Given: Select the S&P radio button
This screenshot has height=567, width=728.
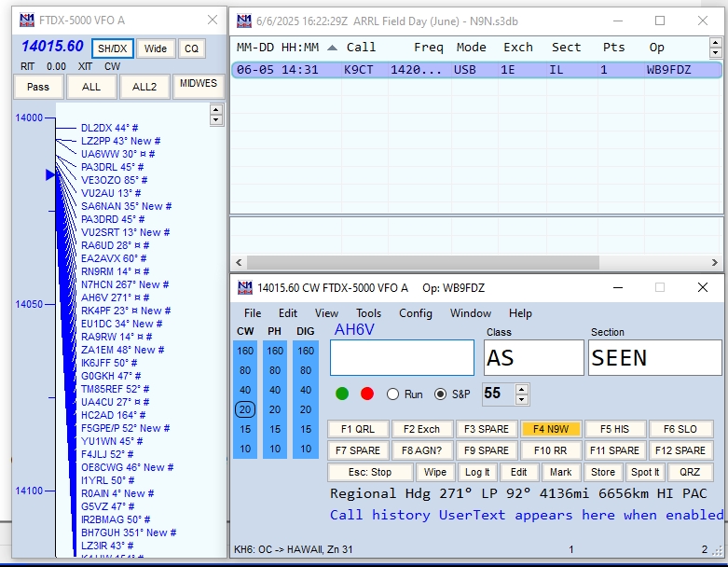Looking at the screenshot, I should click(441, 394).
